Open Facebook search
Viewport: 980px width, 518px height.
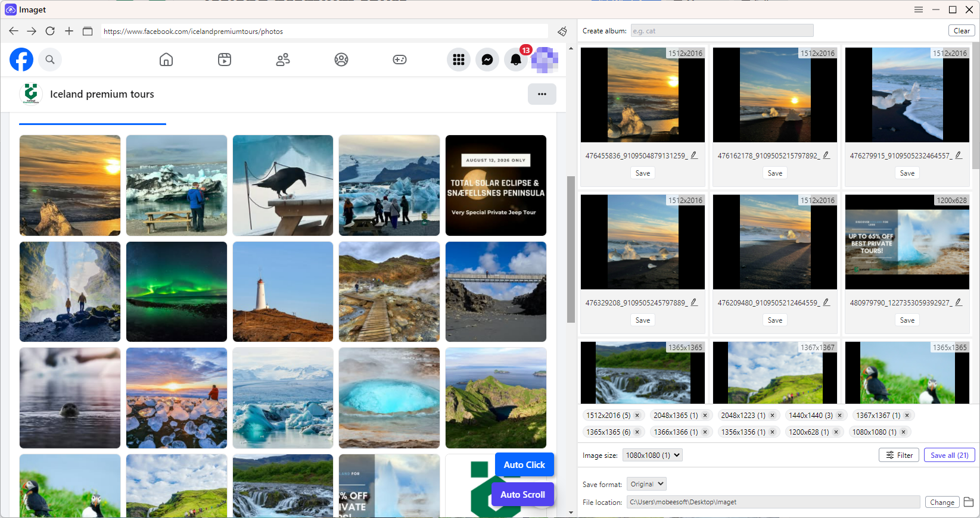click(50, 60)
